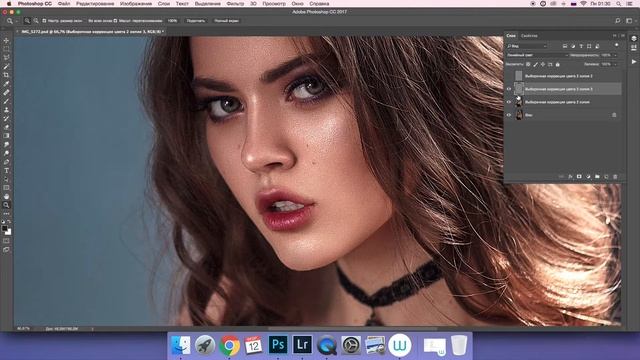The width and height of the screenshot is (640, 360).
Task: Toggle resize windows to fit checkbox
Action: [x=44, y=21]
